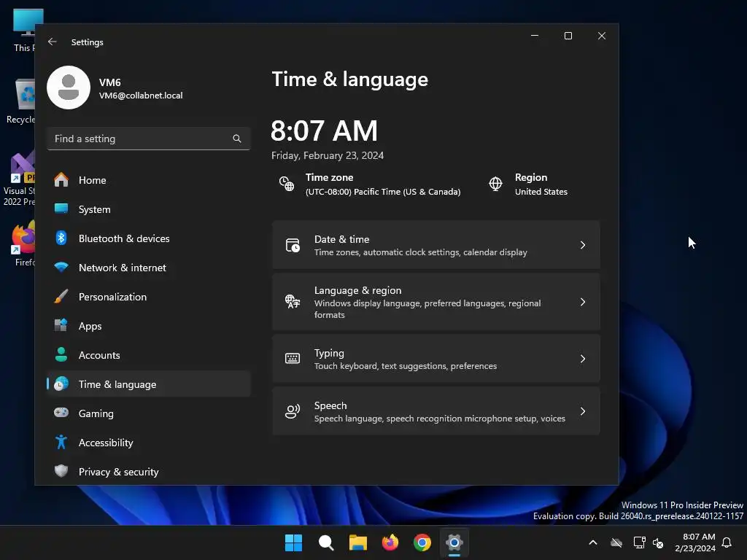Click the Personalization paintbrush icon
The image size is (747, 560).
click(x=61, y=297)
